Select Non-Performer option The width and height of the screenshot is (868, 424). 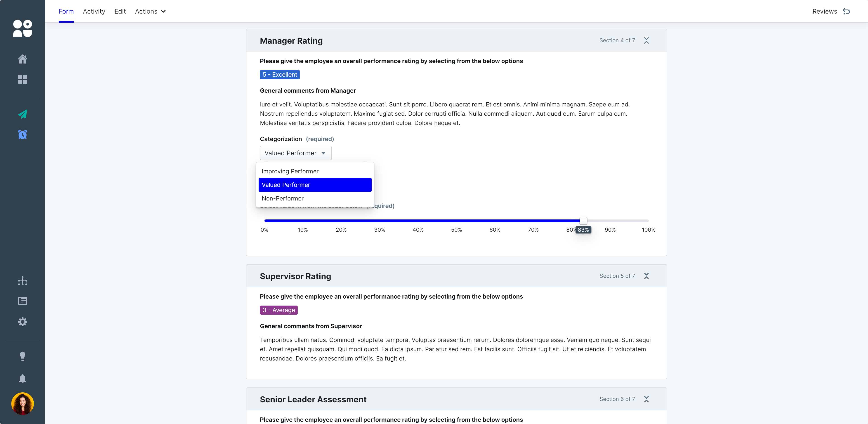(x=315, y=198)
